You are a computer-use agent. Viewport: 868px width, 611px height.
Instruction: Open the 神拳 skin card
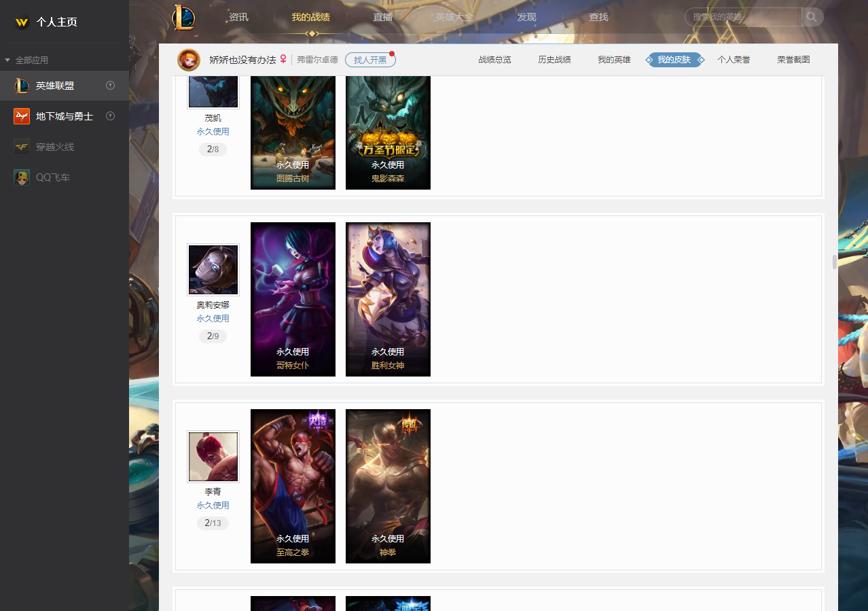click(x=388, y=486)
